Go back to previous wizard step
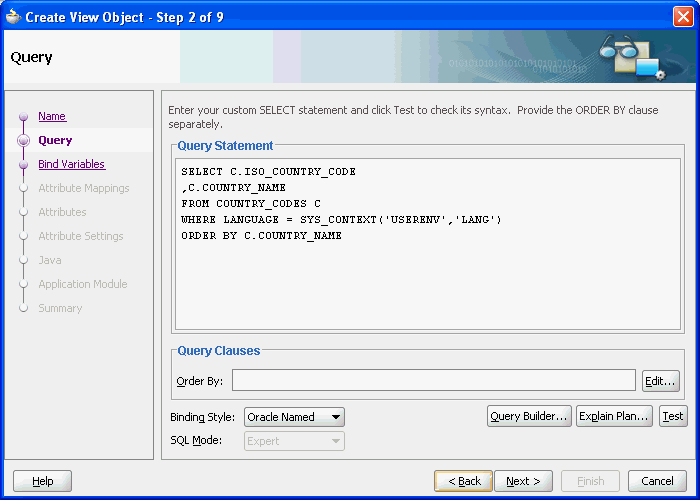 click(463, 481)
